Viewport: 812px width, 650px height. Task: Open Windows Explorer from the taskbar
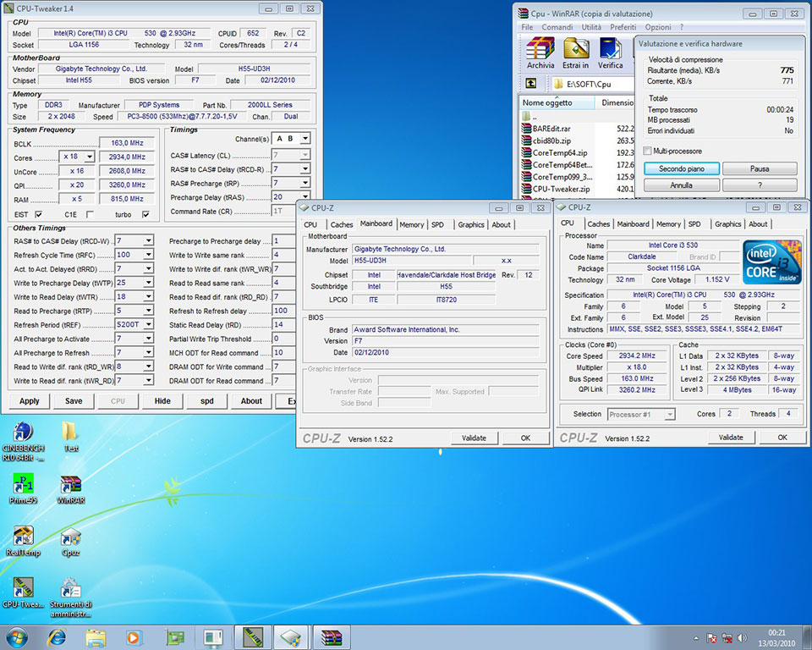pos(96,637)
